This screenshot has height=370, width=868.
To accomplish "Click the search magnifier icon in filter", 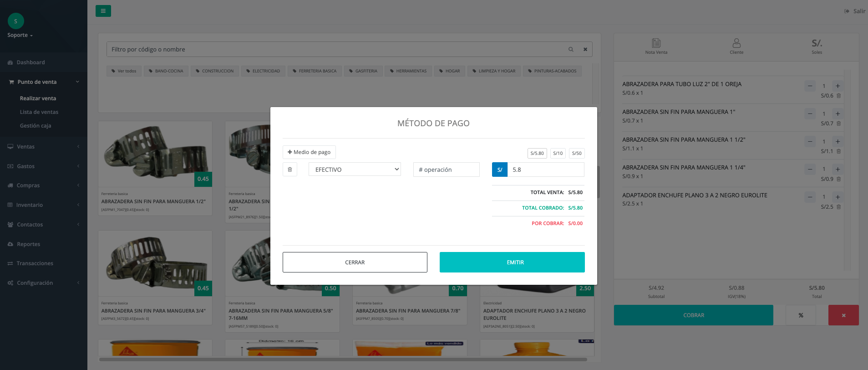I will tap(571, 49).
